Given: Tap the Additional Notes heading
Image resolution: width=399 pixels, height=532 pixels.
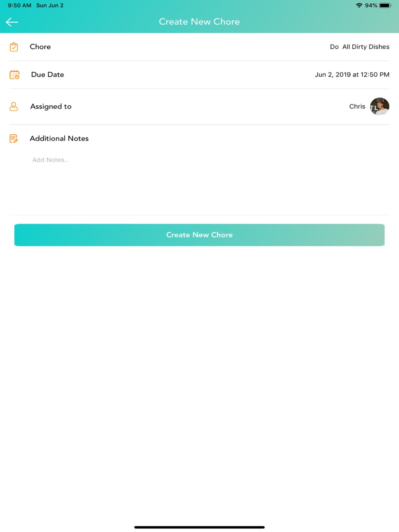Looking at the screenshot, I should [x=59, y=138].
